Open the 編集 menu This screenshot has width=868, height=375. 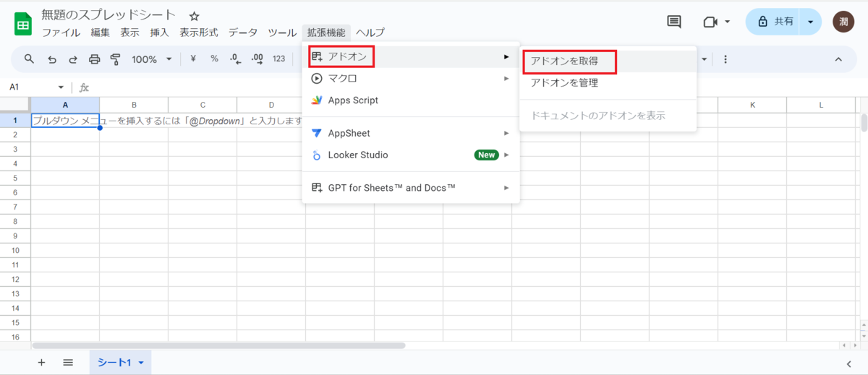pos(101,33)
